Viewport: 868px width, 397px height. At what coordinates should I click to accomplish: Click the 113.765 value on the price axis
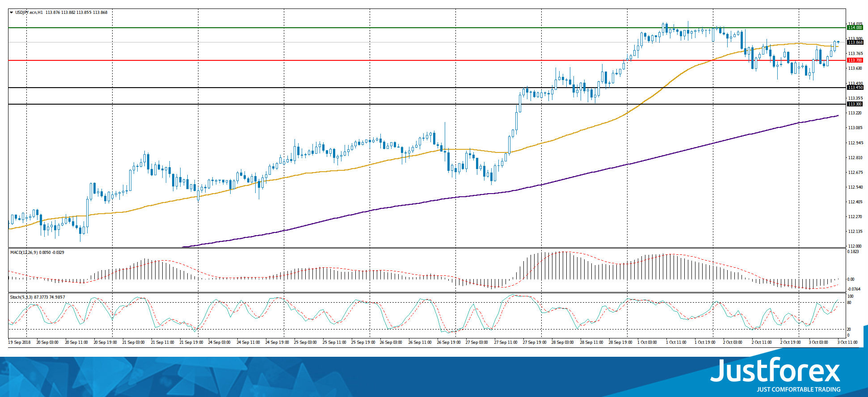(x=855, y=54)
